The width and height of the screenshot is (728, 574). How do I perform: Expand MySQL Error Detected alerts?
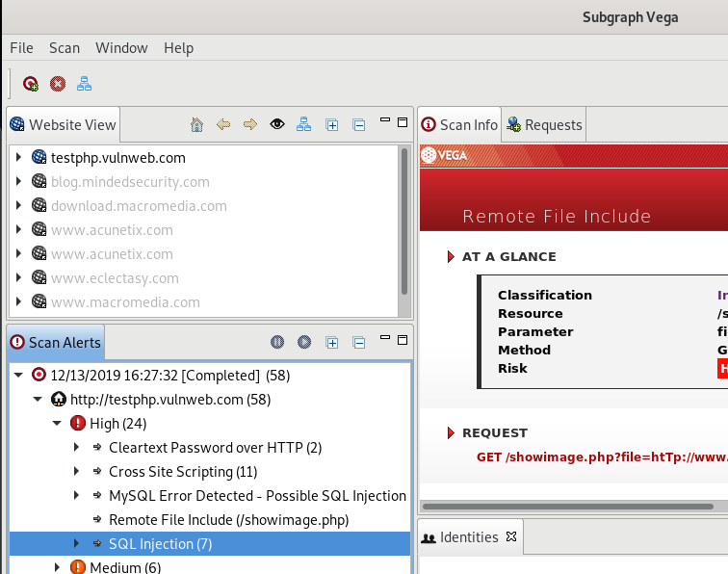click(x=77, y=495)
